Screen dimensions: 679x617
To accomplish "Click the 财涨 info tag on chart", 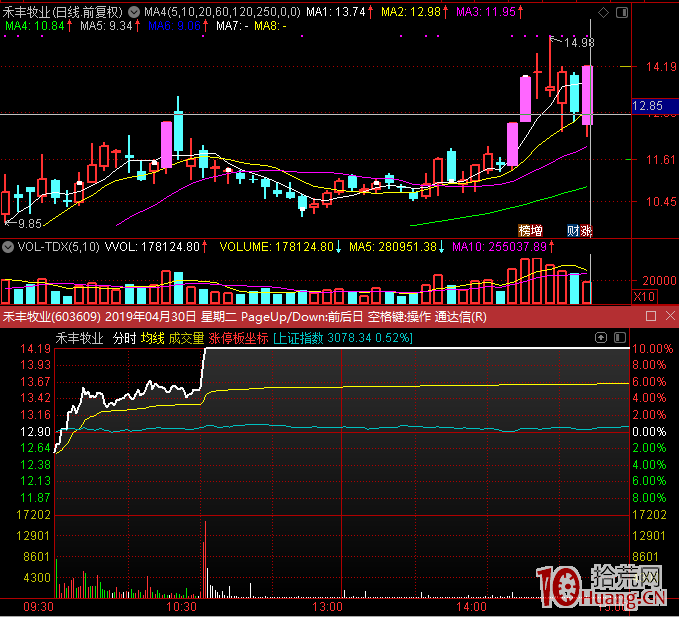I will (579, 230).
